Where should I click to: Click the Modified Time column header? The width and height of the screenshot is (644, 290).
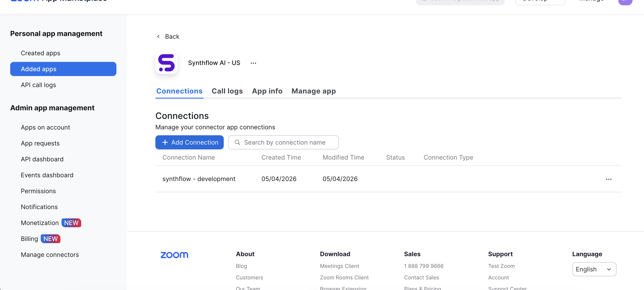(343, 157)
